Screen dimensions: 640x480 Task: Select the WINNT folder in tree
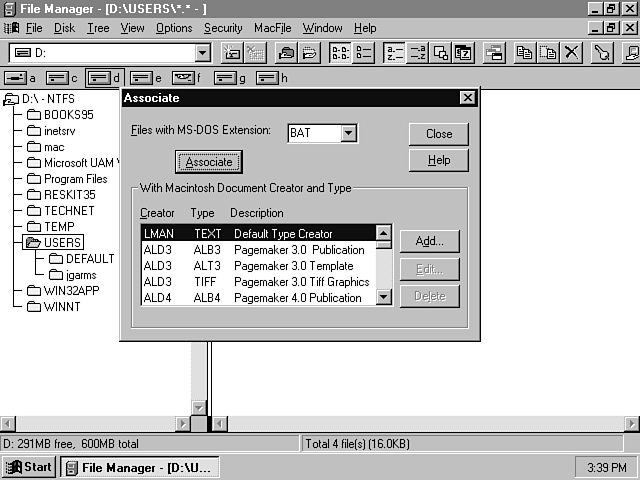point(62,307)
